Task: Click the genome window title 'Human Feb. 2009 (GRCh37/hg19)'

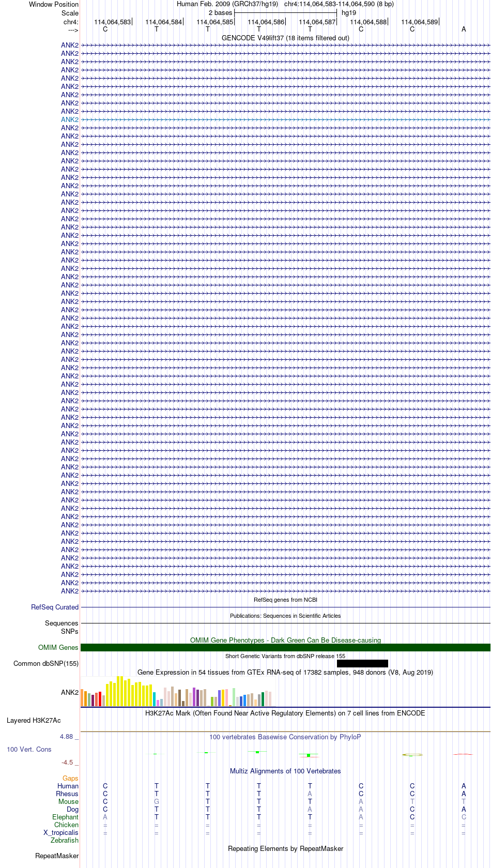Action: pos(227,4)
